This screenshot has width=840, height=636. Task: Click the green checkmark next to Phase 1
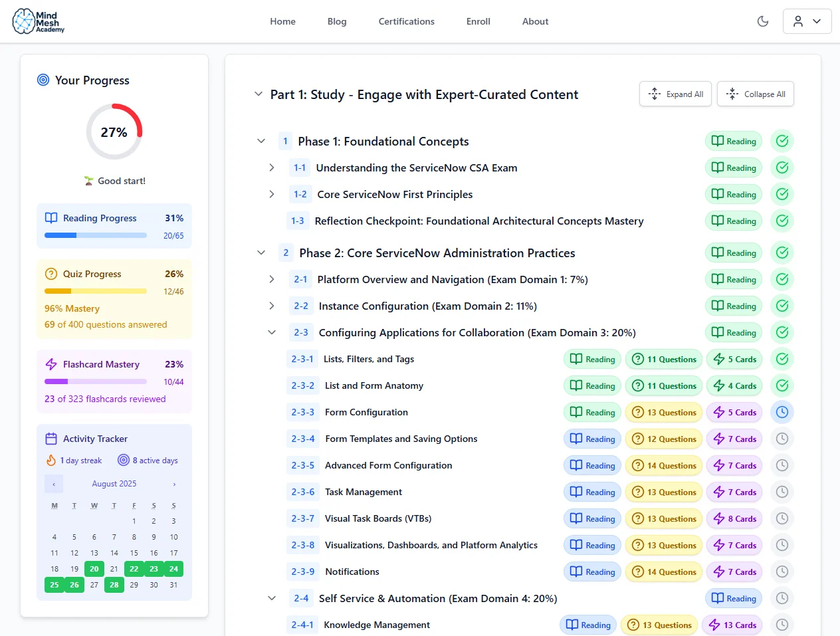pos(782,141)
